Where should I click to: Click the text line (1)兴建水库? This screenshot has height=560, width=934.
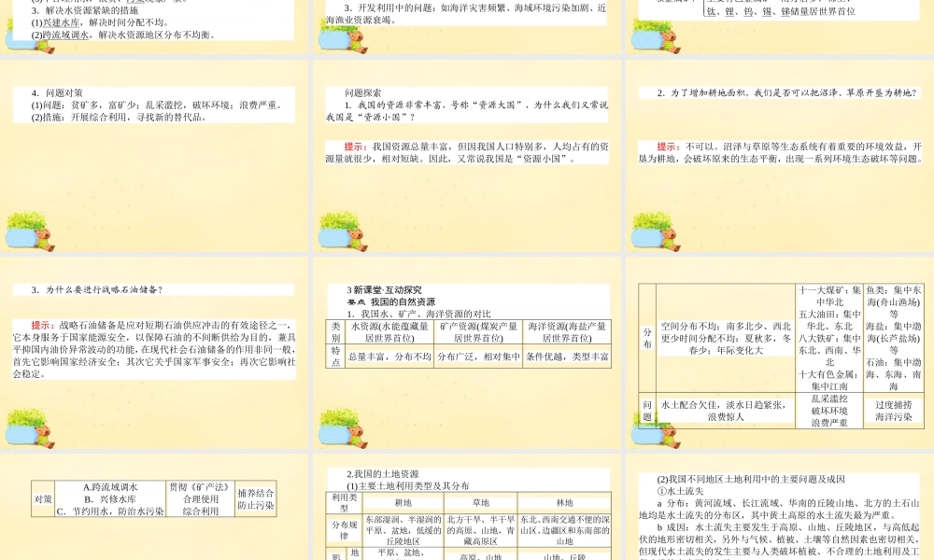click(x=100, y=22)
